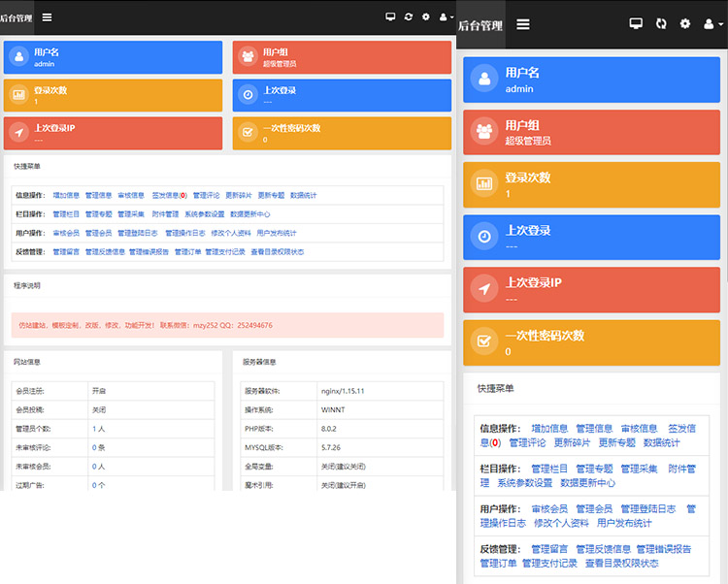Click the group icon on the desktop 用户组 card
Viewport: 728px width, 584px height.
(x=248, y=57)
